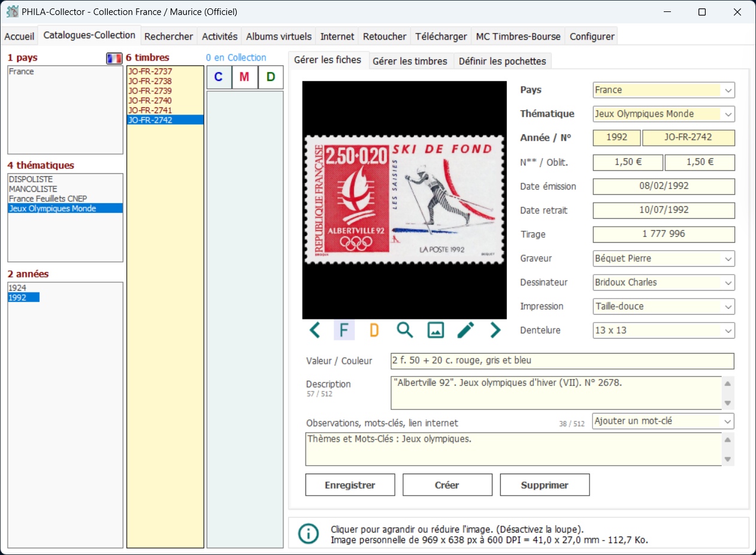Activate the magnifier loupe icon
This screenshot has width=756, height=555.
(405, 330)
